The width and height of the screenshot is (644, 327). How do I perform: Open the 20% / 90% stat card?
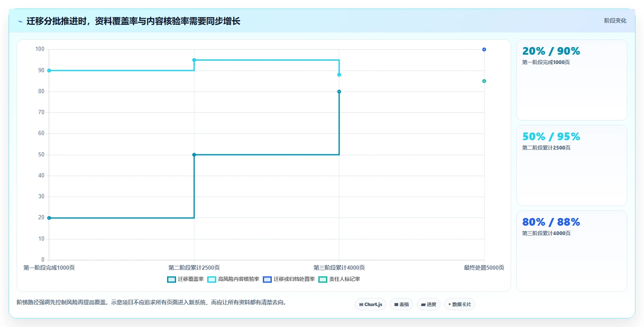[x=571, y=80]
